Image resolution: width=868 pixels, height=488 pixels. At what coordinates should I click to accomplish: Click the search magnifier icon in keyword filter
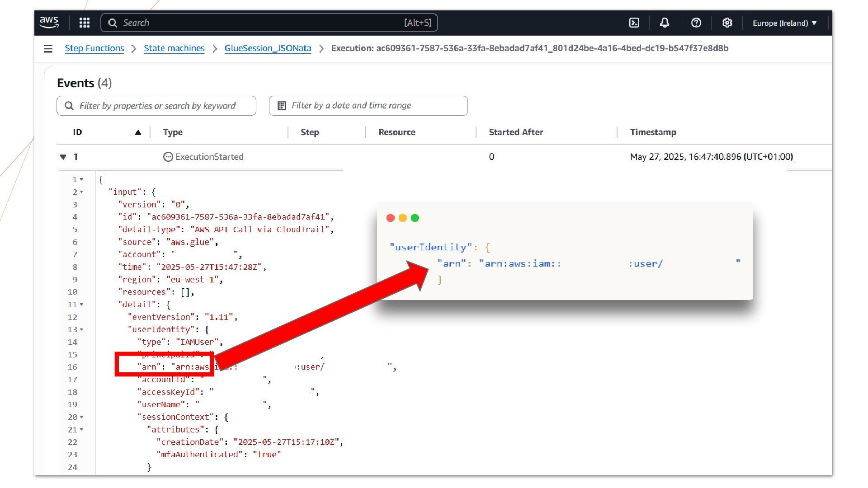tap(69, 106)
